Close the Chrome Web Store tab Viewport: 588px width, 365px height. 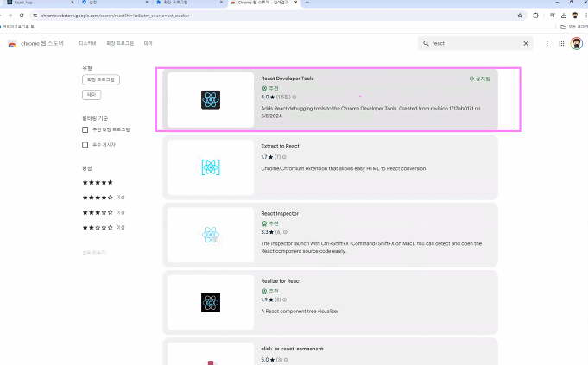pos(295,3)
